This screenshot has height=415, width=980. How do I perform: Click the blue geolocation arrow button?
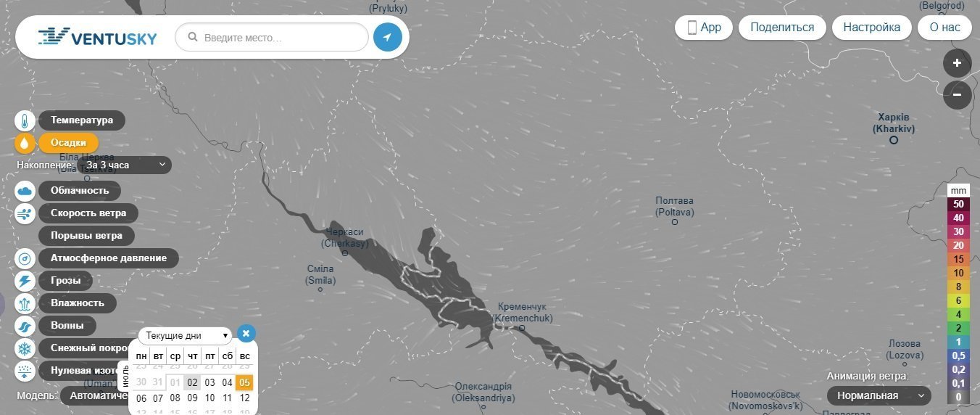click(388, 37)
